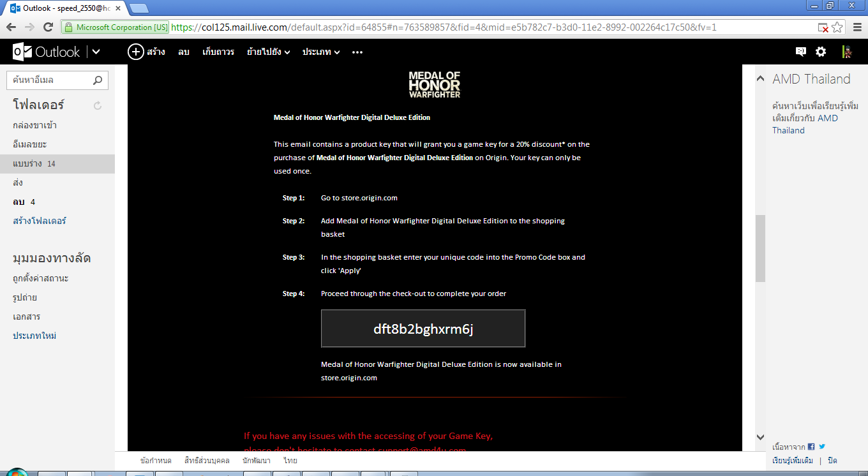Open the messaging chat icon
The width and height of the screenshot is (868, 476).
800,52
